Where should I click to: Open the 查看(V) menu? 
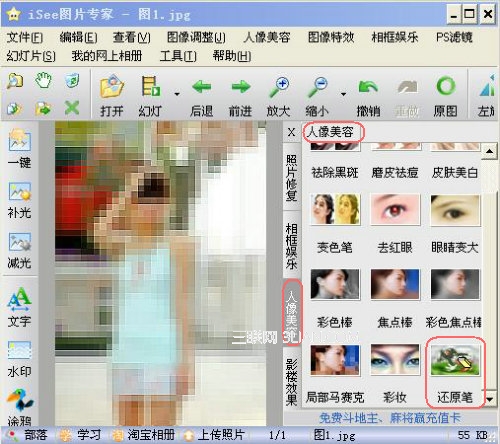[x=132, y=37]
